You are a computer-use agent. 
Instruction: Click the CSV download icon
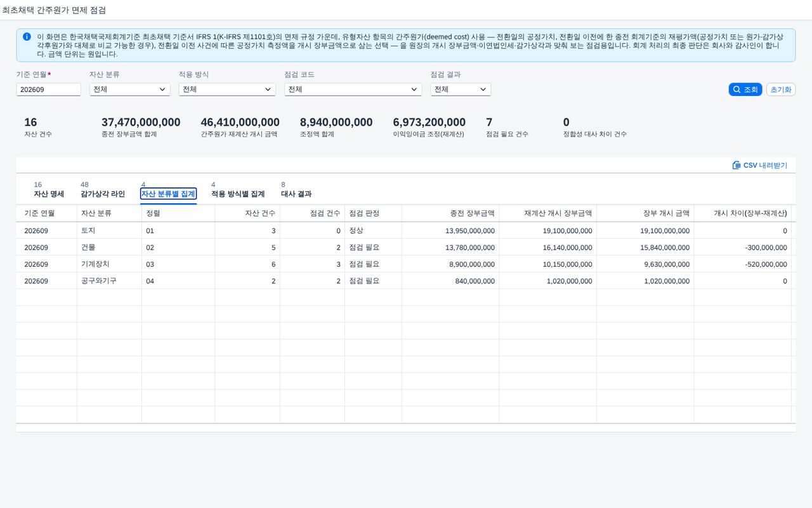tap(737, 165)
